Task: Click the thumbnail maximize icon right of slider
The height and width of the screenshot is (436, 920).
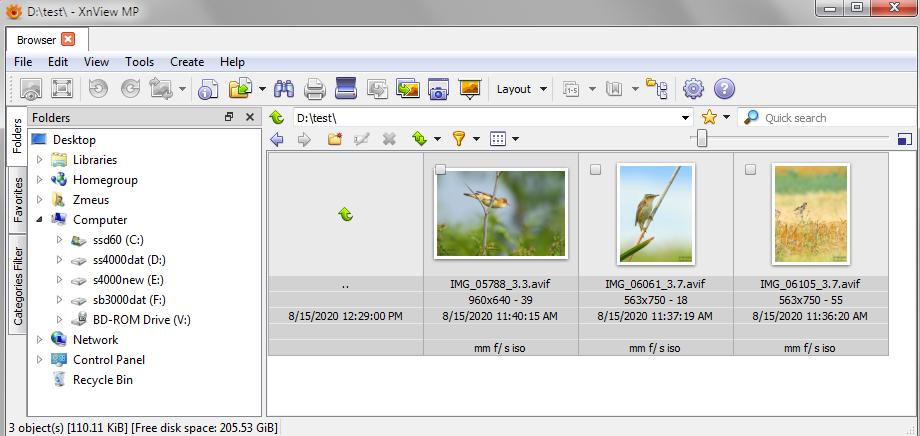Action: click(905, 139)
